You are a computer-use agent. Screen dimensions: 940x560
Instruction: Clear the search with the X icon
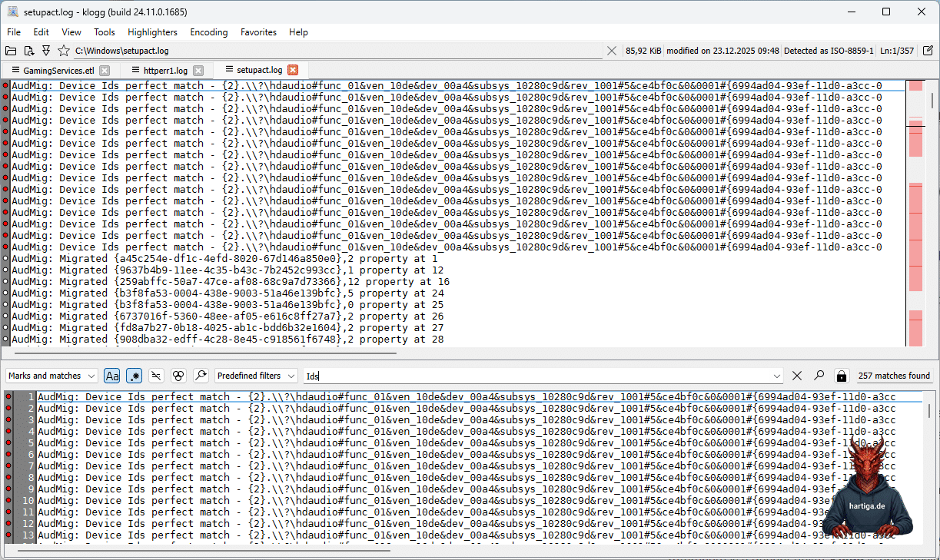click(x=797, y=376)
